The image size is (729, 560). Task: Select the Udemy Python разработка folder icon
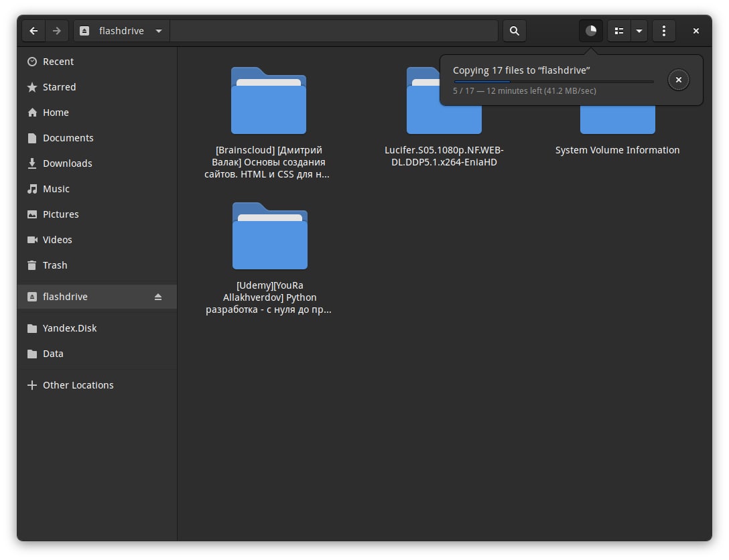269,236
